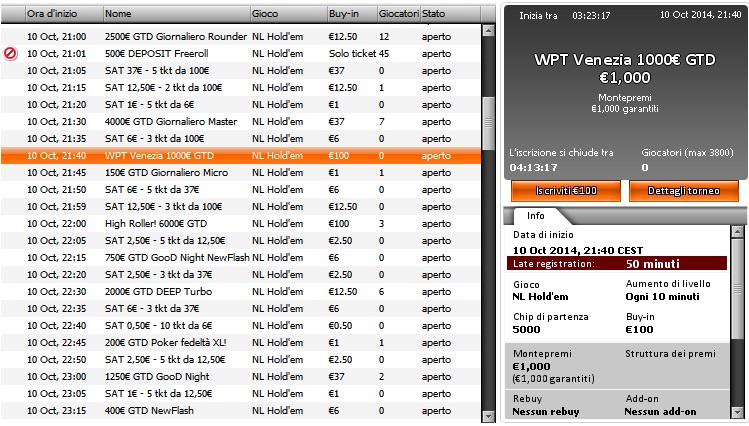Click tournament list scrollbar down arrow
The width and height of the screenshot is (749, 426).
pos(488,416)
